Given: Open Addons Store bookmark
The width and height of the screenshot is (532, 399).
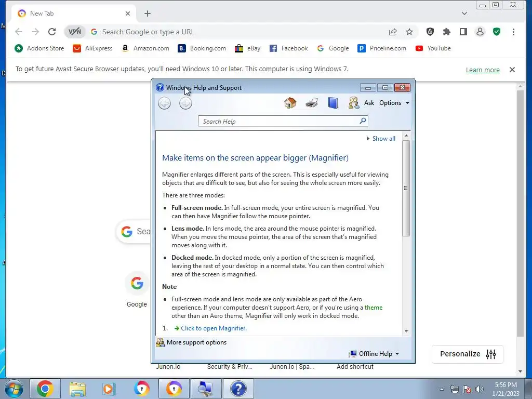Looking at the screenshot, I should pyautogui.click(x=39, y=48).
